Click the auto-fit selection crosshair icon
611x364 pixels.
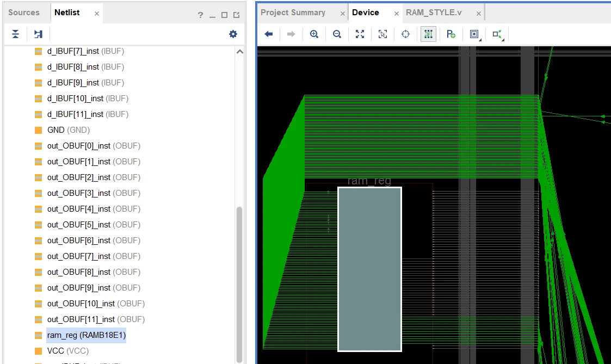pyautogui.click(x=406, y=34)
